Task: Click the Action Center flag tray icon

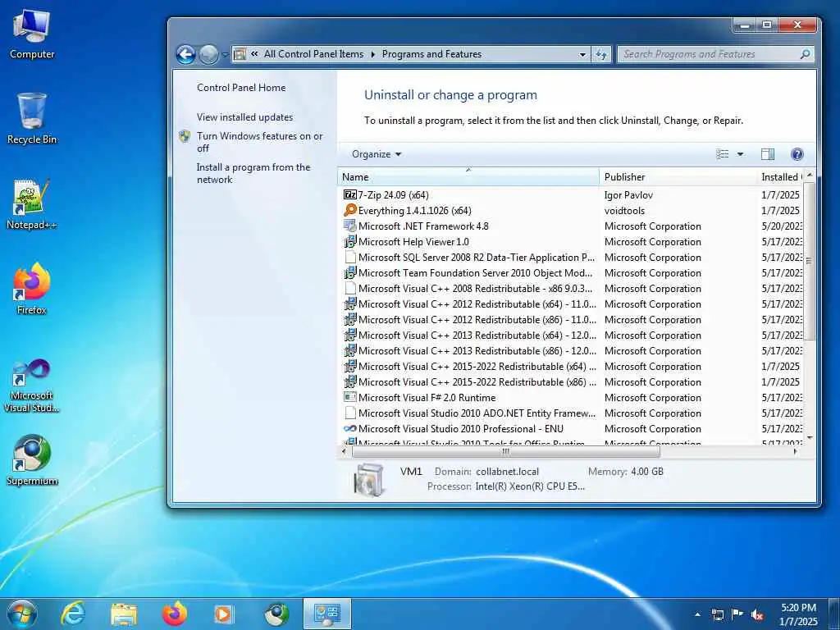Action: click(x=737, y=614)
